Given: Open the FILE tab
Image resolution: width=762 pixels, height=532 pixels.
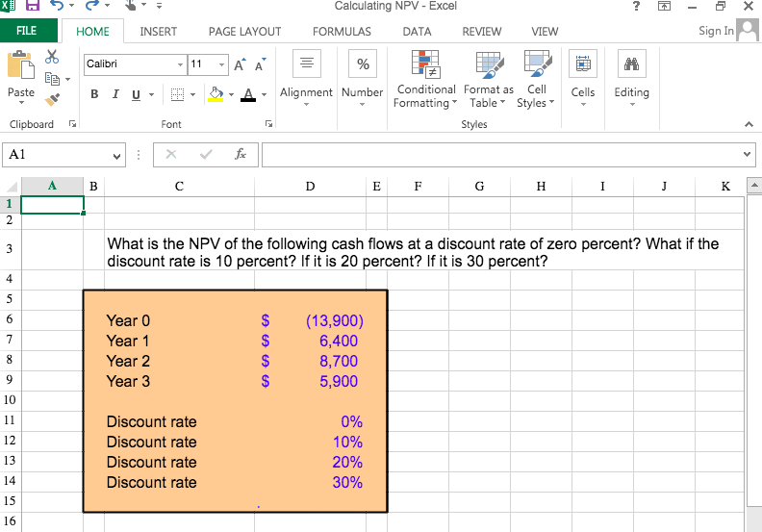Looking at the screenshot, I should tap(27, 31).
